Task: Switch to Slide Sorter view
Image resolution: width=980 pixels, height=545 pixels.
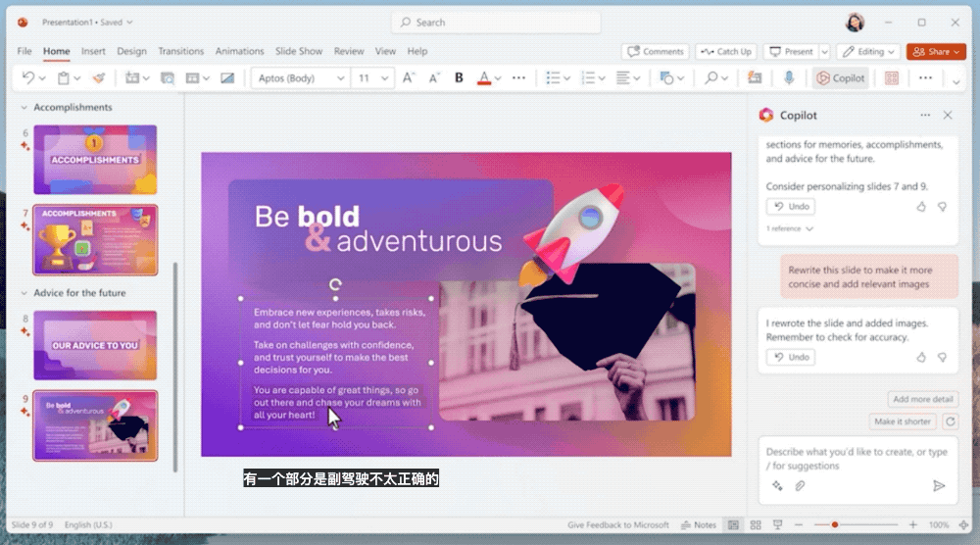Action: [755, 525]
